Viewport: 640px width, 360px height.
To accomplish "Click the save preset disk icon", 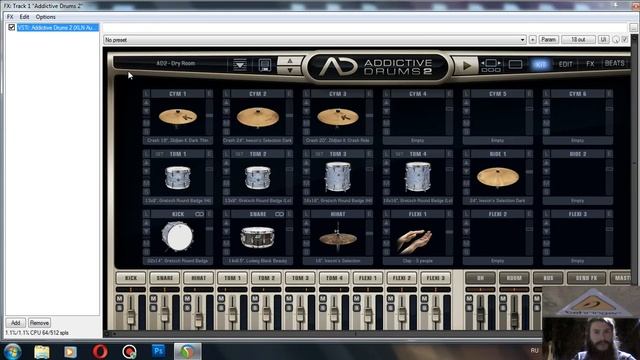I will tap(265, 64).
